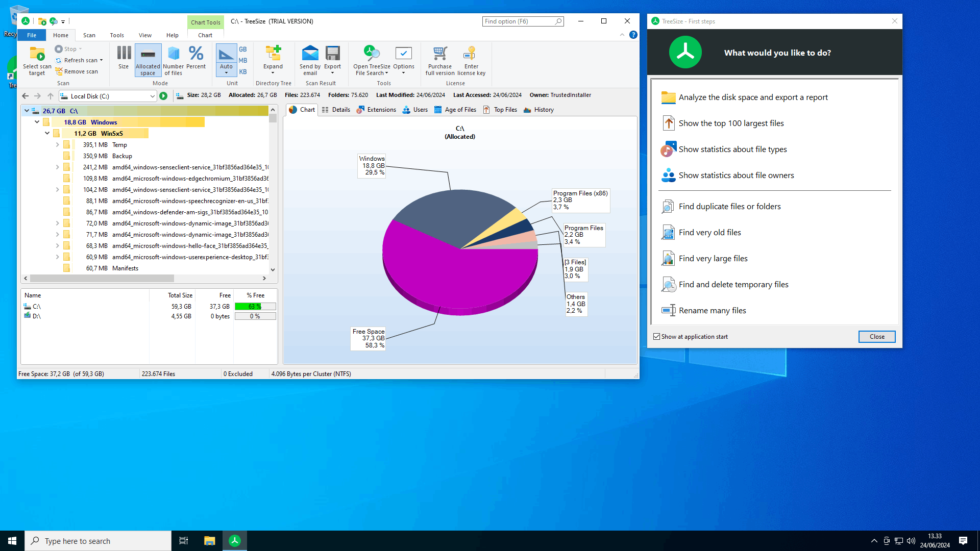
Task: Click the Find option search field
Action: [523, 21]
